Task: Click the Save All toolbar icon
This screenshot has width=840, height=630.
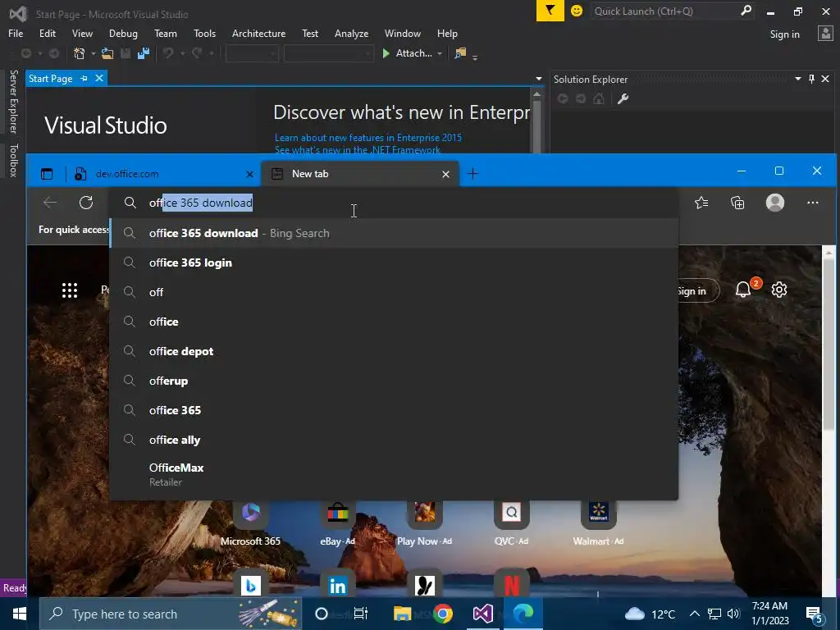Action: click(144, 53)
